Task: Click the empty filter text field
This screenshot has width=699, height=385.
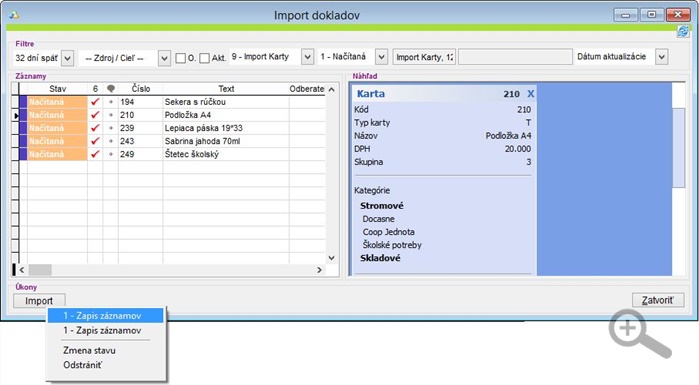Action: (x=515, y=57)
